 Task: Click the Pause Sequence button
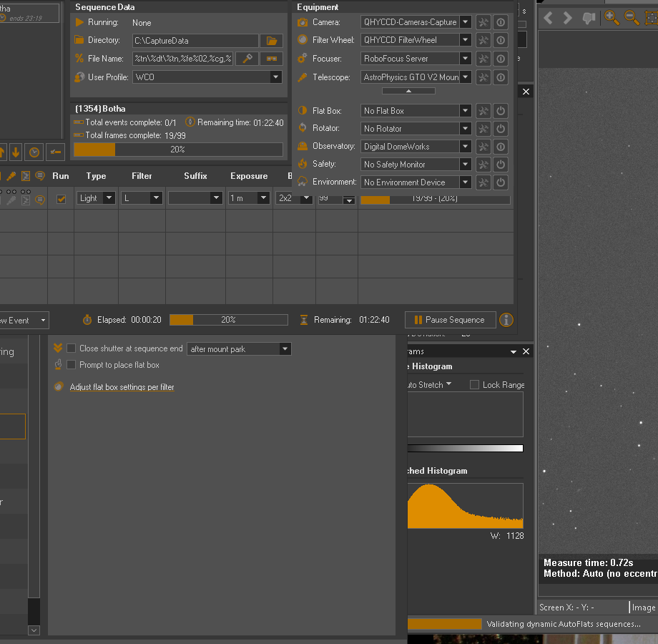pyautogui.click(x=449, y=320)
